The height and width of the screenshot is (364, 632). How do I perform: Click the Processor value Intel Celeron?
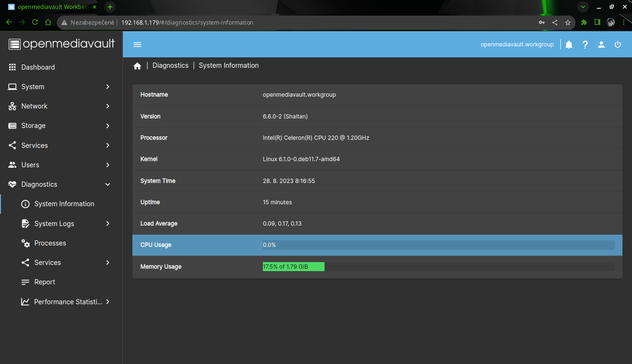tap(316, 138)
